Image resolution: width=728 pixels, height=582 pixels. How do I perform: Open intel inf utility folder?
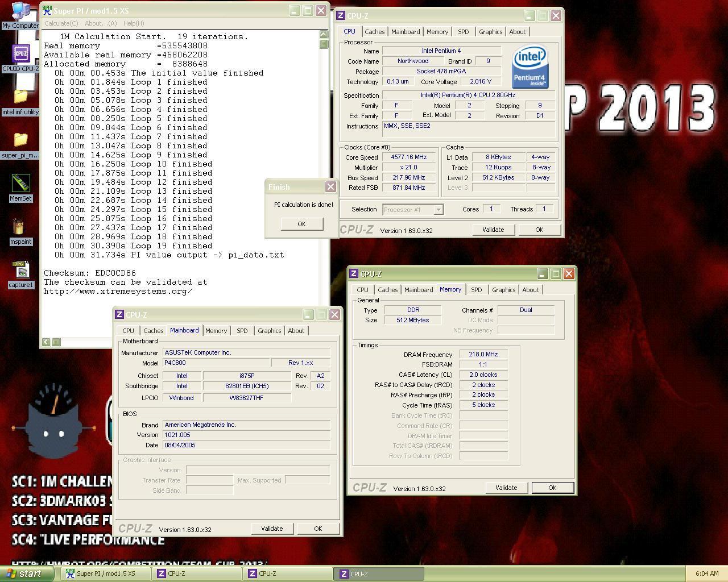point(20,102)
